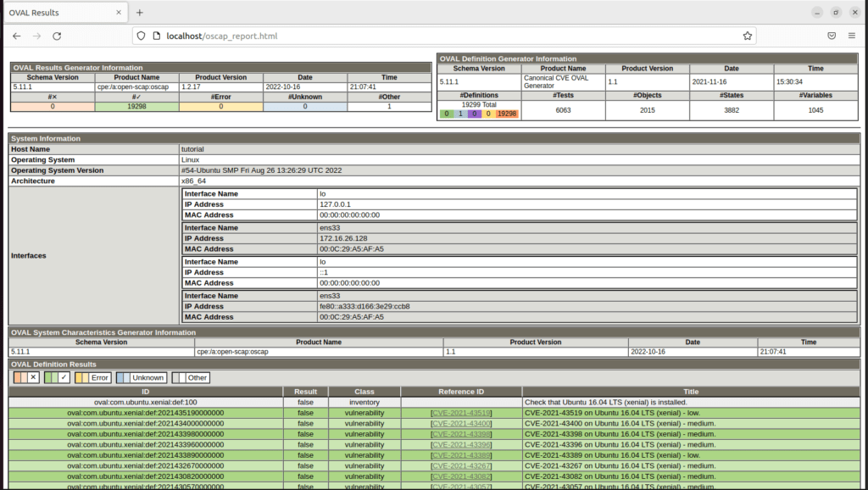
Task: Click the title for CVE-2021-43389 - low
Action: [612, 455]
